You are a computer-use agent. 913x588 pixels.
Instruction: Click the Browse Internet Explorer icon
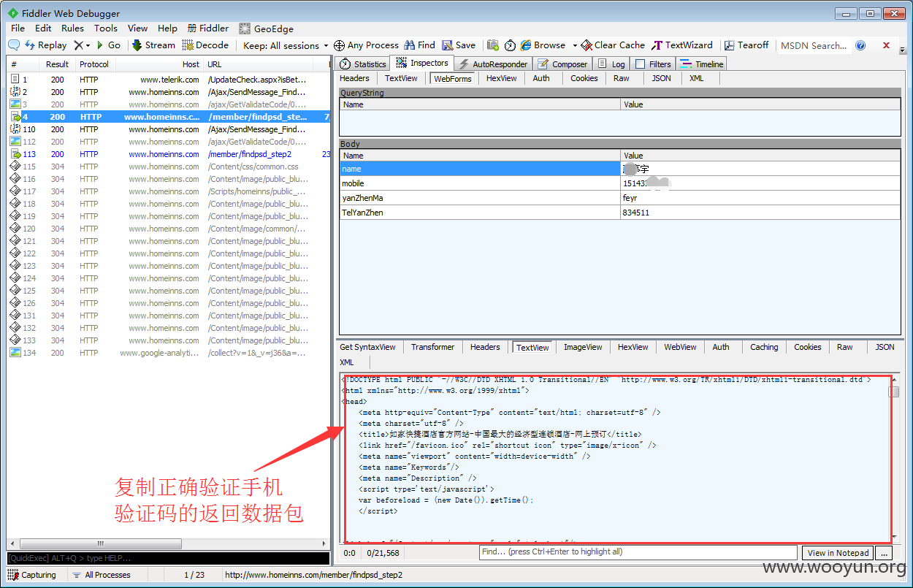pos(525,45)
